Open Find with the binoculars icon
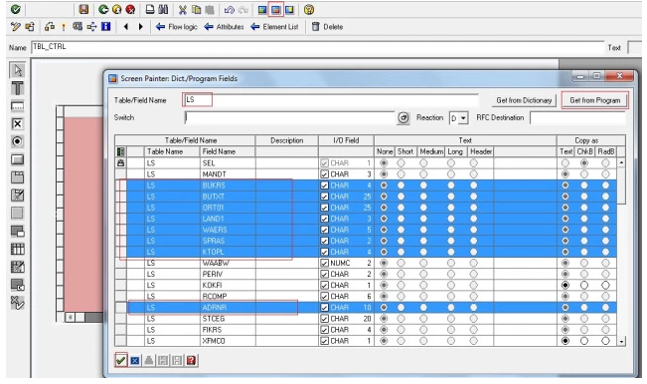This screenshot has width=647, height=384. pos(163,9)
